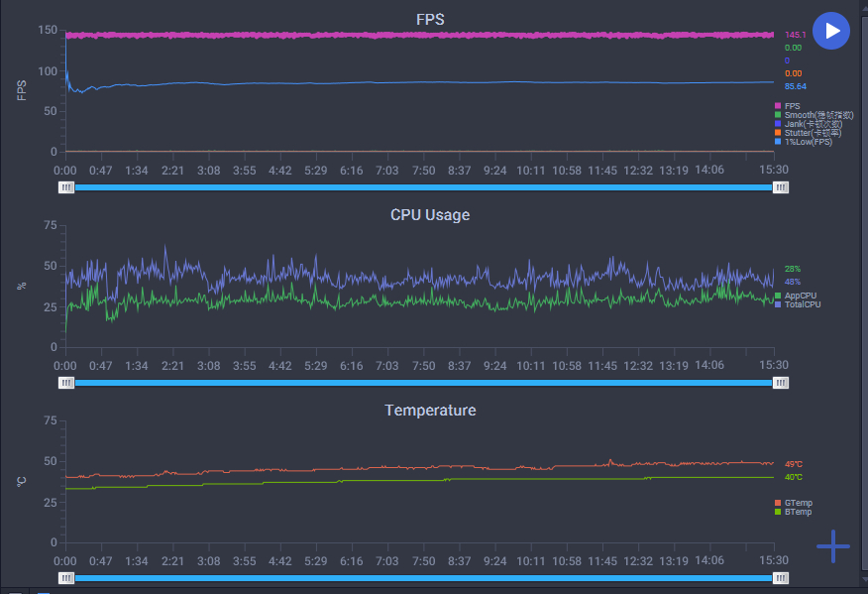Click right handle of Temperature range slider

click(x=781, y=578)
